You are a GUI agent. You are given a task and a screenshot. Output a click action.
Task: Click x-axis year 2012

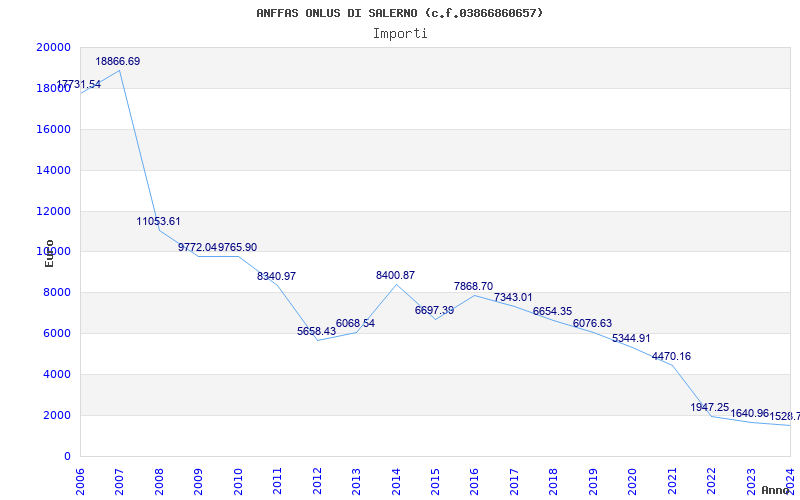(317, 481)
